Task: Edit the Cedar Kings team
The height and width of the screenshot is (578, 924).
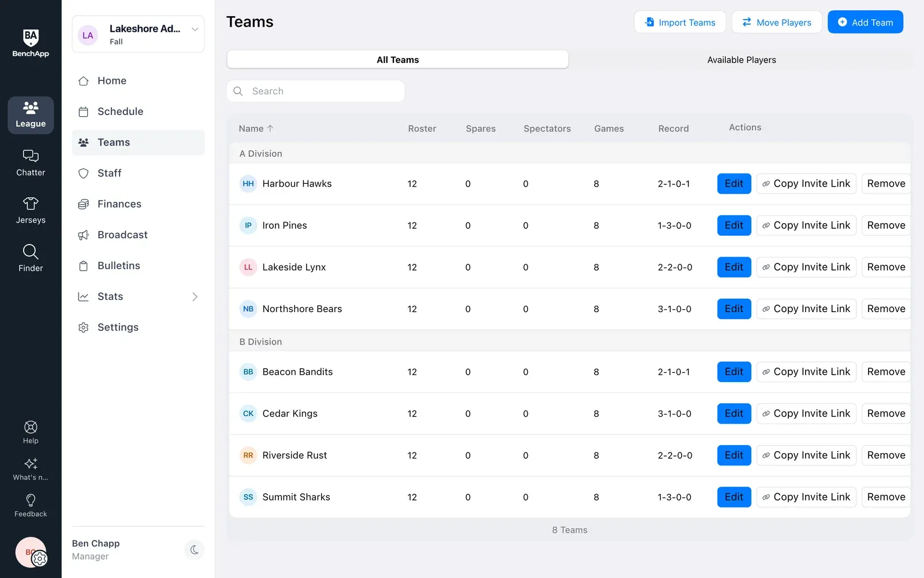Action: (x=734, y=414)
